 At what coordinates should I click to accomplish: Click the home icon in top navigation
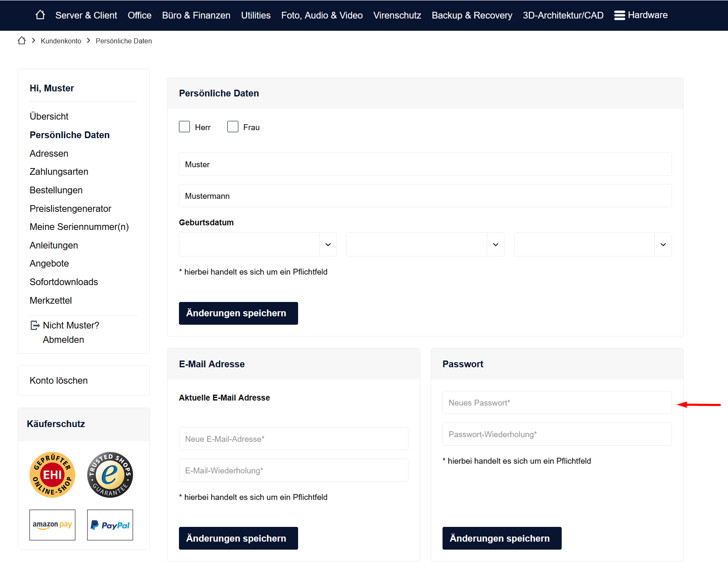[40, 15]
